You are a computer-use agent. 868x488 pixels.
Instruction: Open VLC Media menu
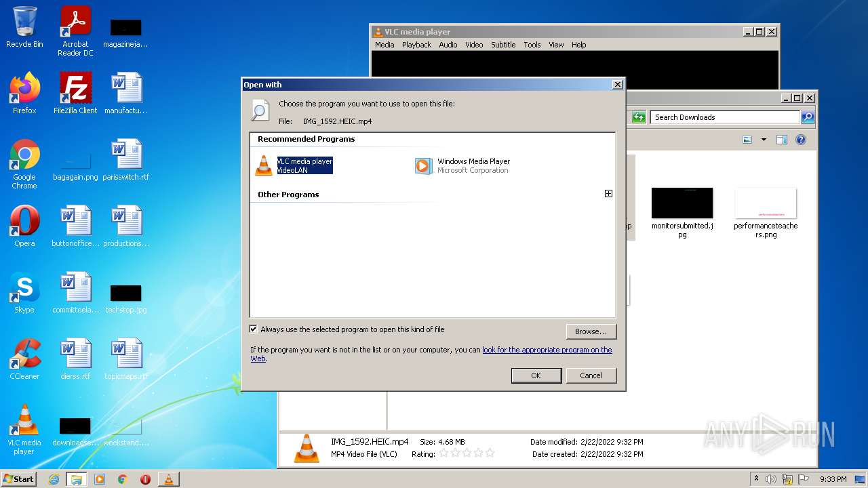(384, 45)
